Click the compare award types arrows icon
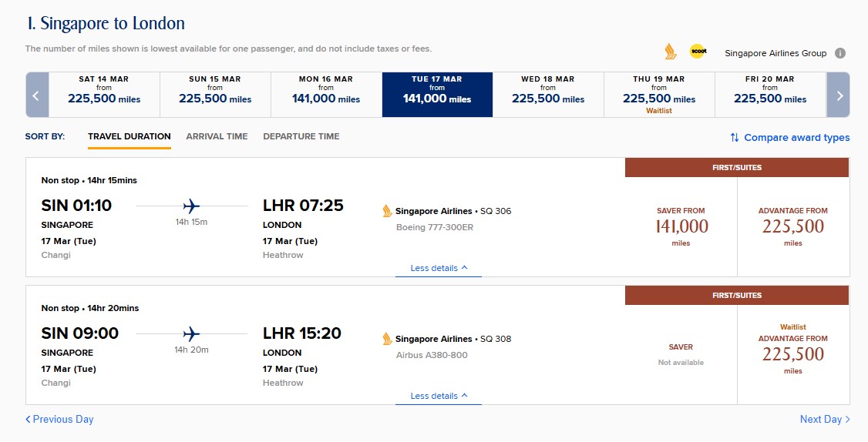This screenshot has width=868, height=442. (x=735, y=138)
